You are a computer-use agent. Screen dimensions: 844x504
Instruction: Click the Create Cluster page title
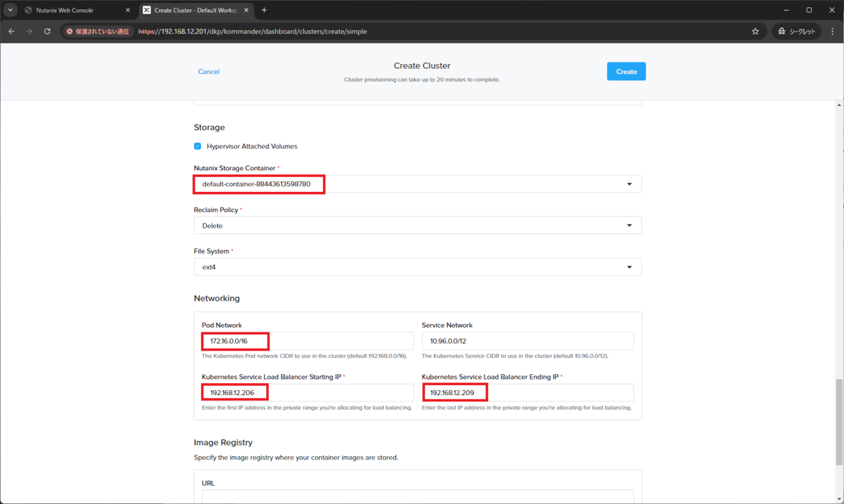(x=422, y=65)
